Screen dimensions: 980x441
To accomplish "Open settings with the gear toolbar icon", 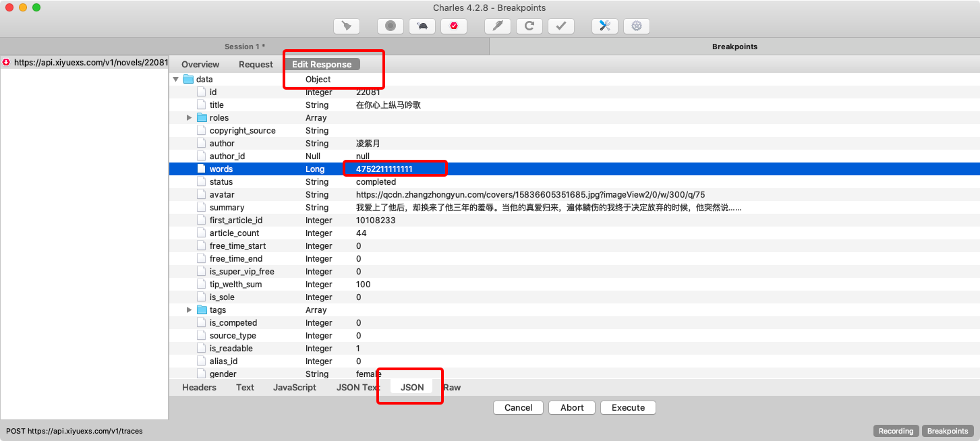I will (x=636, y=26).
